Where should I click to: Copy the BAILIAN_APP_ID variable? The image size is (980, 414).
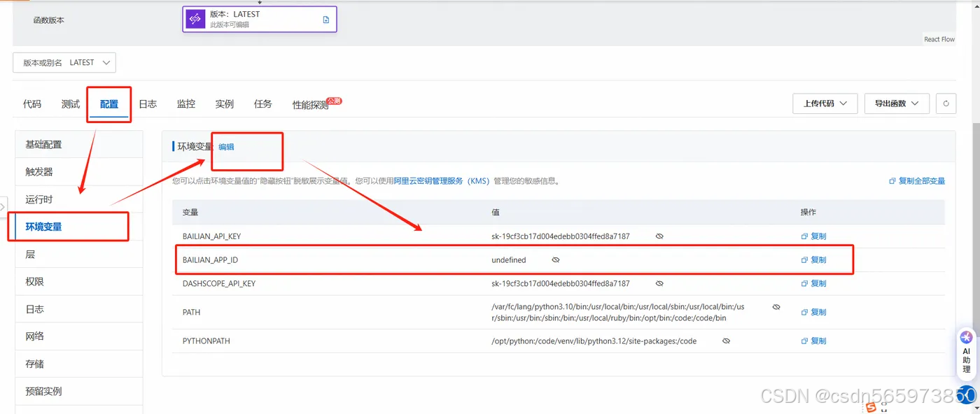pos(814,259)
